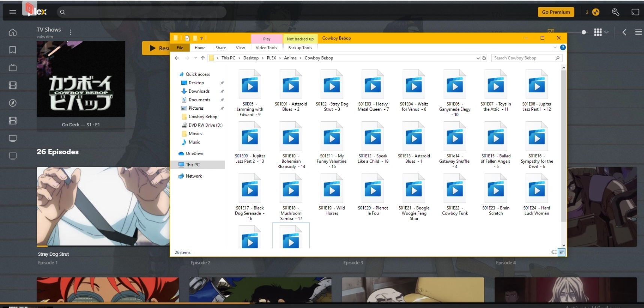Switch Explorer to details view in the status bar
This screenshot has width=644, height=308.
[x=554, y=252]
